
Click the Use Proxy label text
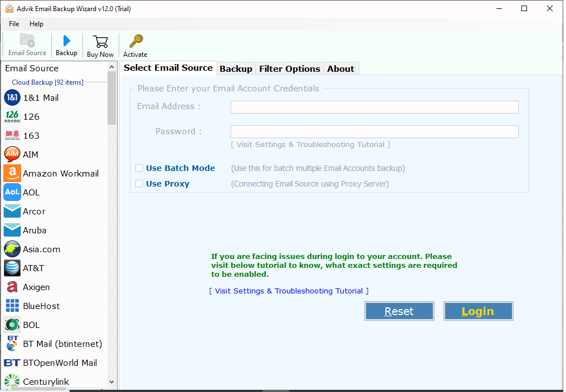point(168,184)
